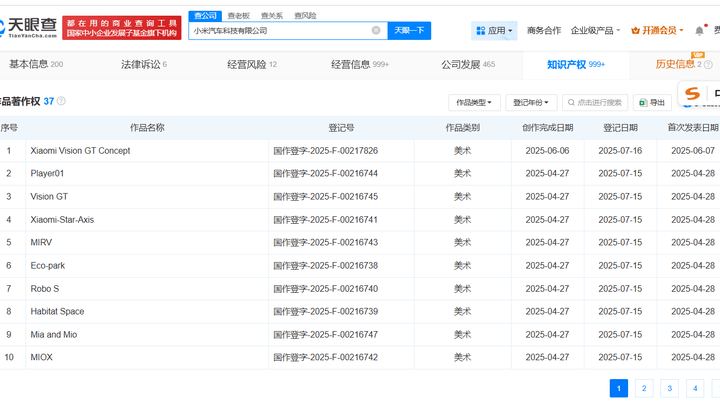
Task: Select the Habitat Space work name
Action: [57, 311]
